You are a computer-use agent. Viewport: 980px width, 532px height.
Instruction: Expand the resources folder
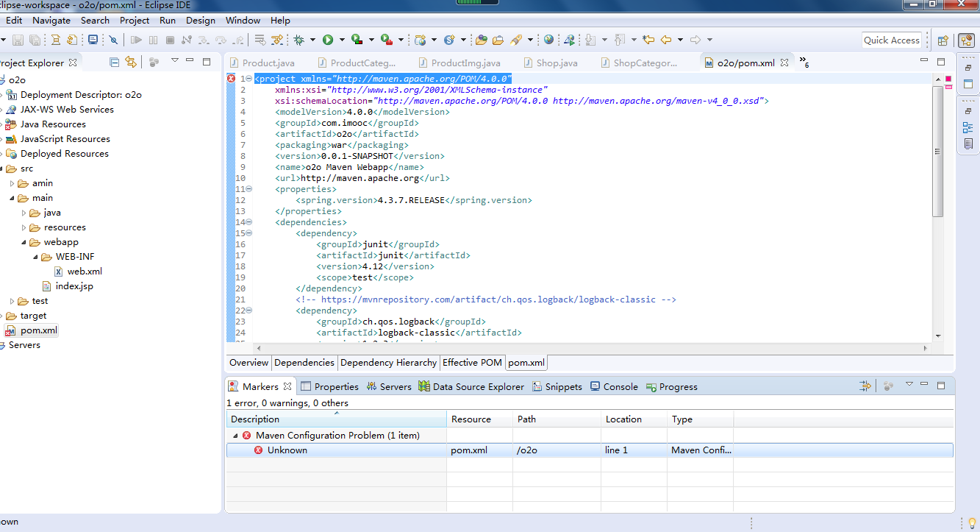[x=24, y=227]
